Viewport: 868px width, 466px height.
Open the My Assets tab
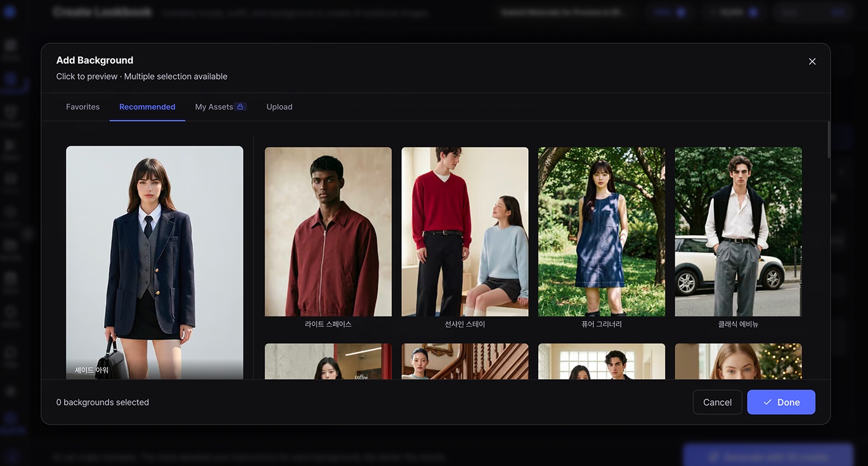pyautogui.click(x=220, y=107)
